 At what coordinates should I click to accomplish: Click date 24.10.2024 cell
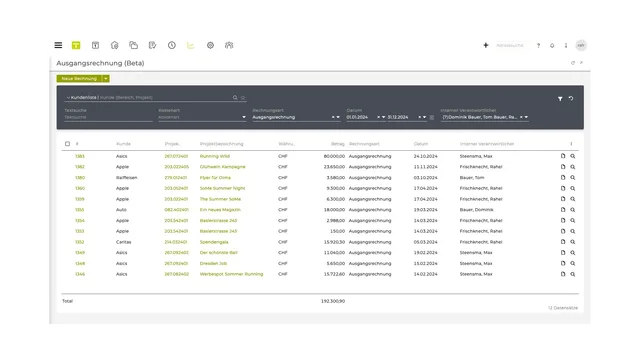[x=425, y=156]
